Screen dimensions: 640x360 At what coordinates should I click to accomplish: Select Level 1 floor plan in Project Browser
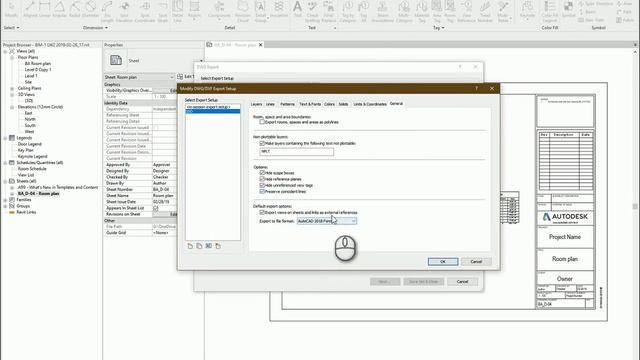coord(31,76)
